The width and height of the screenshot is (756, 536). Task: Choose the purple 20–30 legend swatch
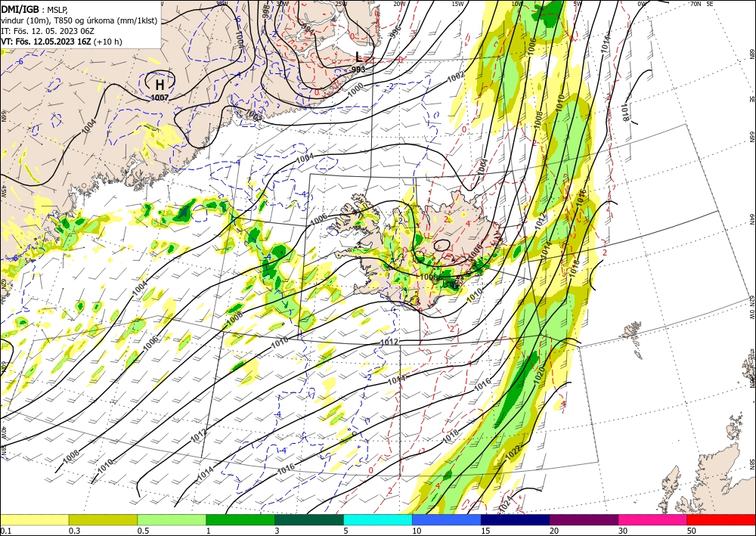point(584,519)
